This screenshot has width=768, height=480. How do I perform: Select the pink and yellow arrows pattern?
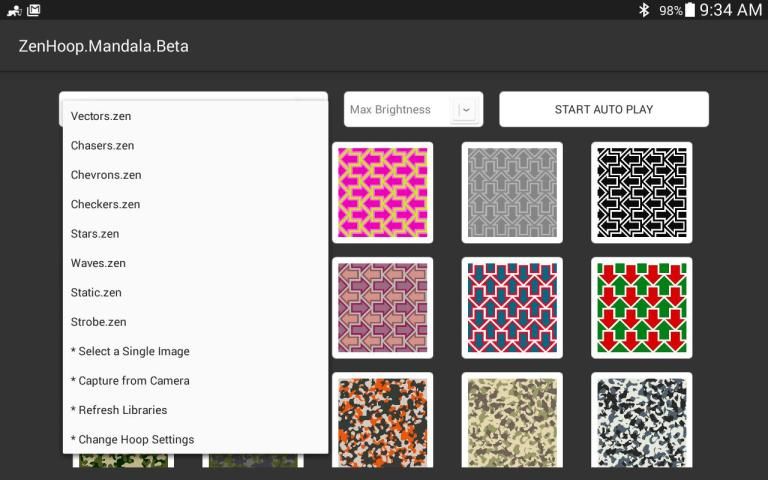coord(382,192)
